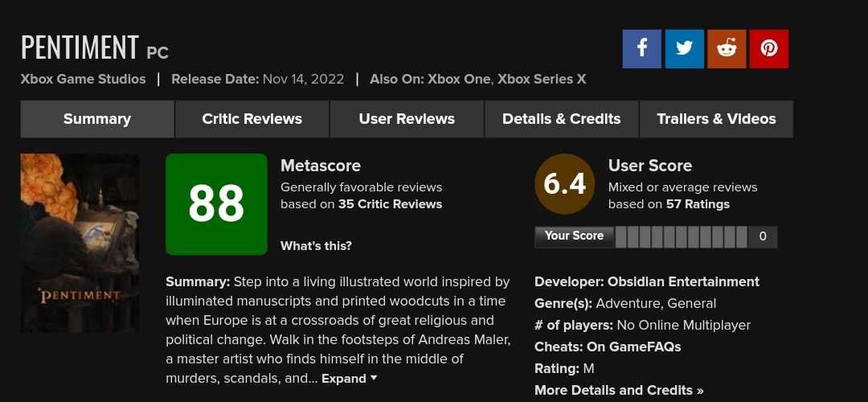Pin this page on Pinterest

pos(769,49)
